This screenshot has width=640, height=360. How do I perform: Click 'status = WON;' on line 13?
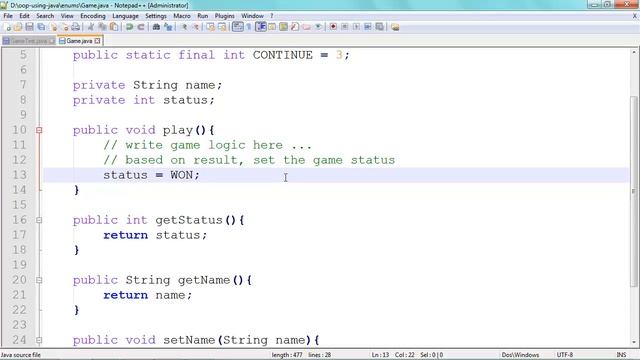151,175
